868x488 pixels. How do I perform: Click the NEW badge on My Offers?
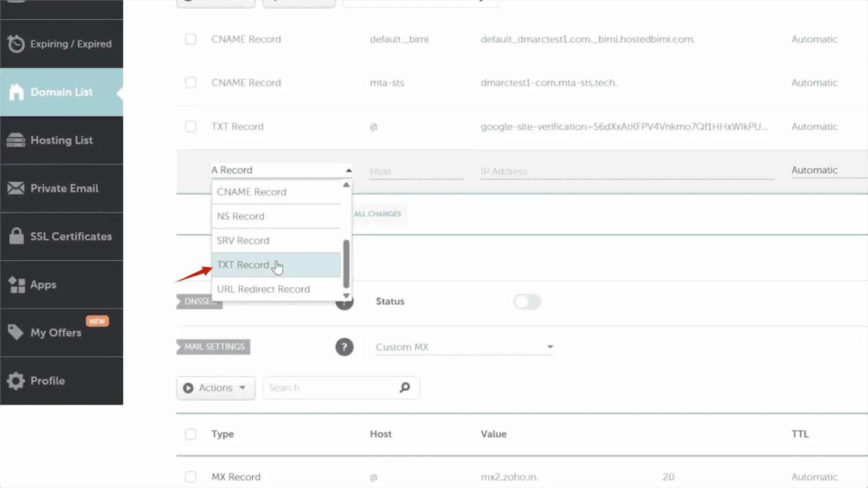[x=97, y=321]
